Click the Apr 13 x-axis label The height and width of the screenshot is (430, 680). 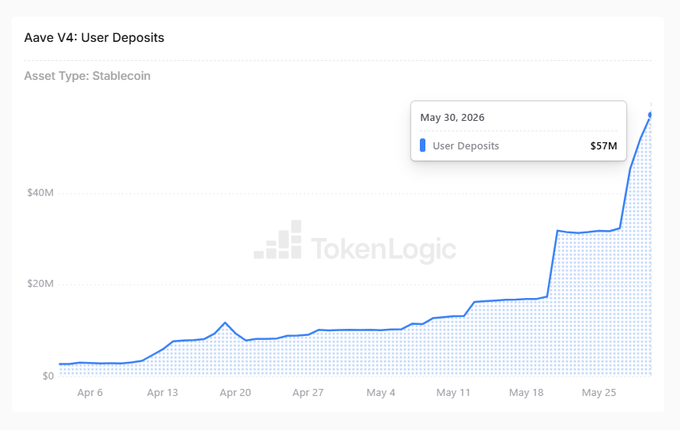(x=162, y=393)
